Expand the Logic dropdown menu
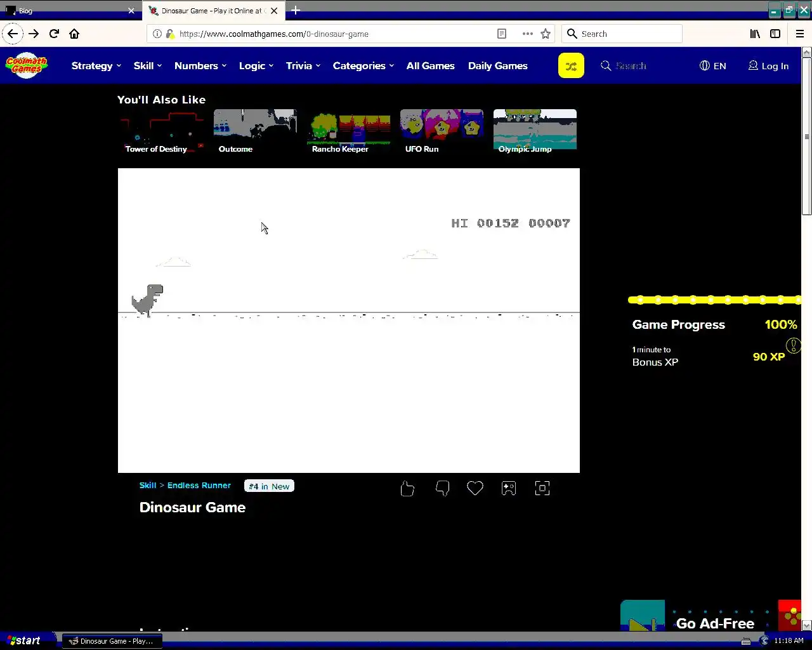This screenshot has width=812, height=650. [x=256, y=65]
